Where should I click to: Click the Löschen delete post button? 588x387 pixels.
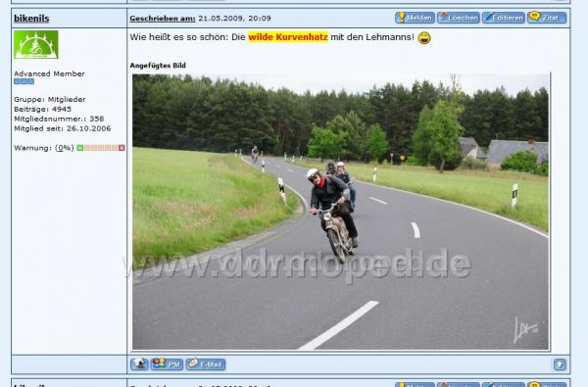tap(459, 18)
